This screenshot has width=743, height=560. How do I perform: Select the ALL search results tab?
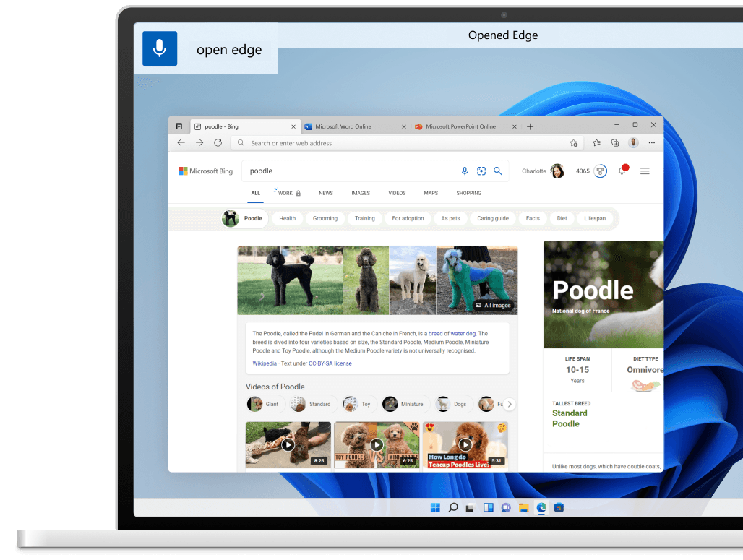(255, 194)
